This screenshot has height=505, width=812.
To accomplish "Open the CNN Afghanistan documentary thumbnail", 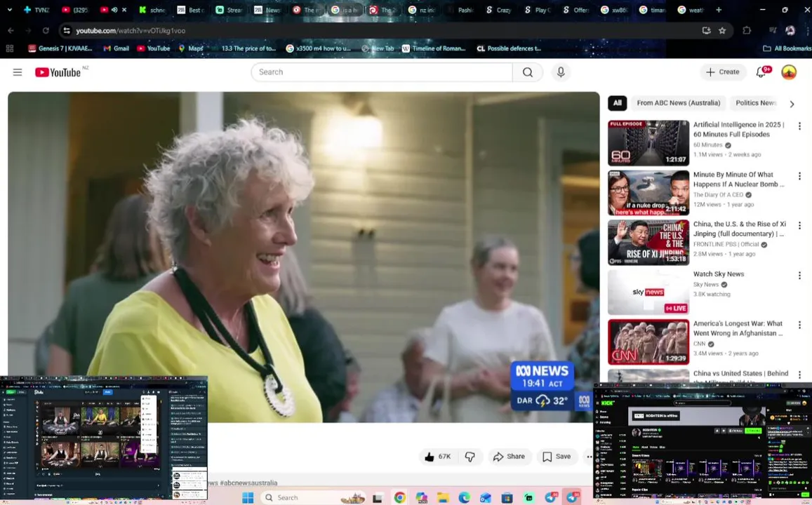I will tap(648, 342).
